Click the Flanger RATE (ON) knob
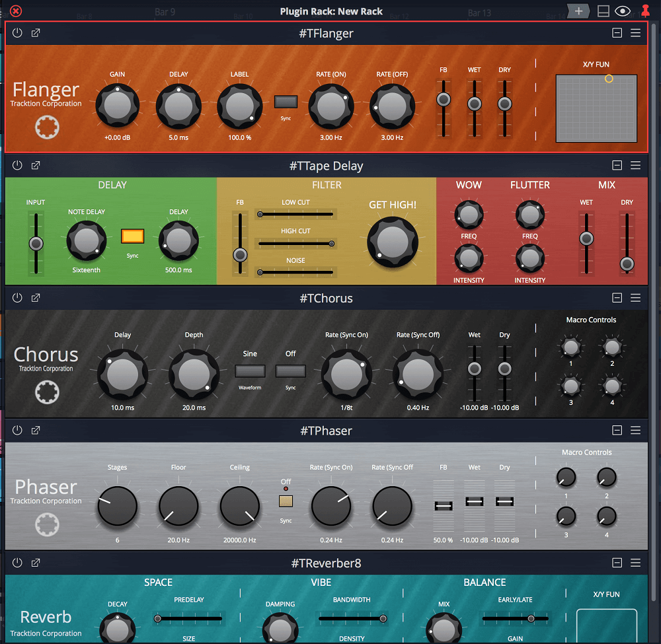This screenshot has height=644, width=661. (331, 106)
